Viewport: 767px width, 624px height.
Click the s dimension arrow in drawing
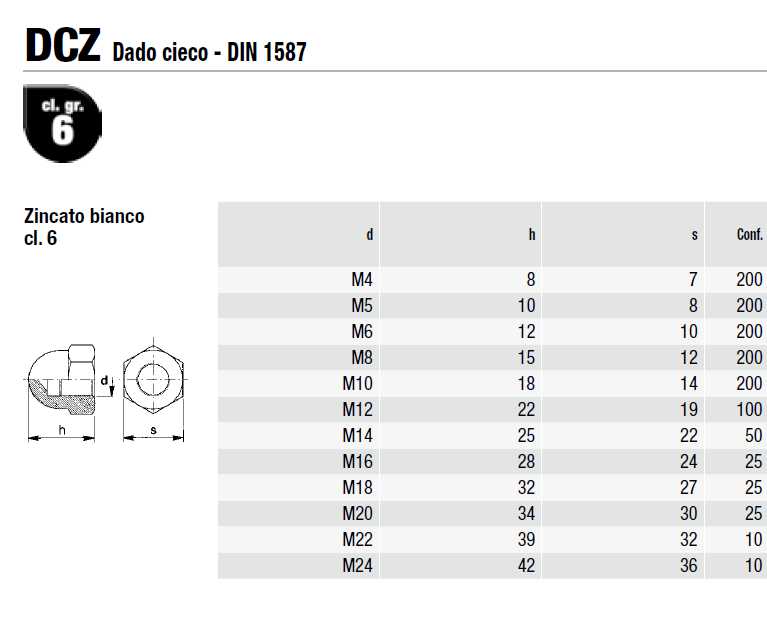pyautogui.click(x=153, y=438)
